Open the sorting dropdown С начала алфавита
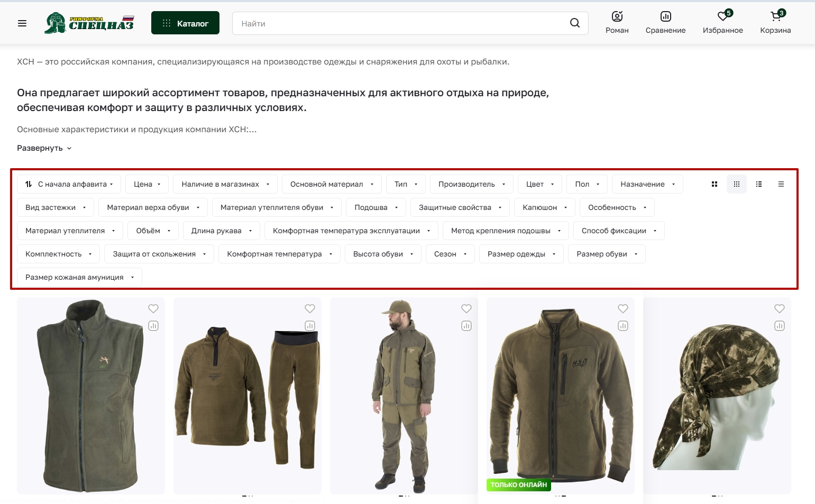 coord(69,184)
